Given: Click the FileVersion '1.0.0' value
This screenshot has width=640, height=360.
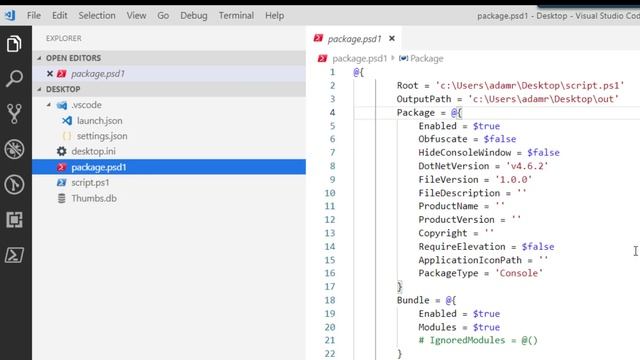Looking at the screenshot, I should click(x=513, y=180).
